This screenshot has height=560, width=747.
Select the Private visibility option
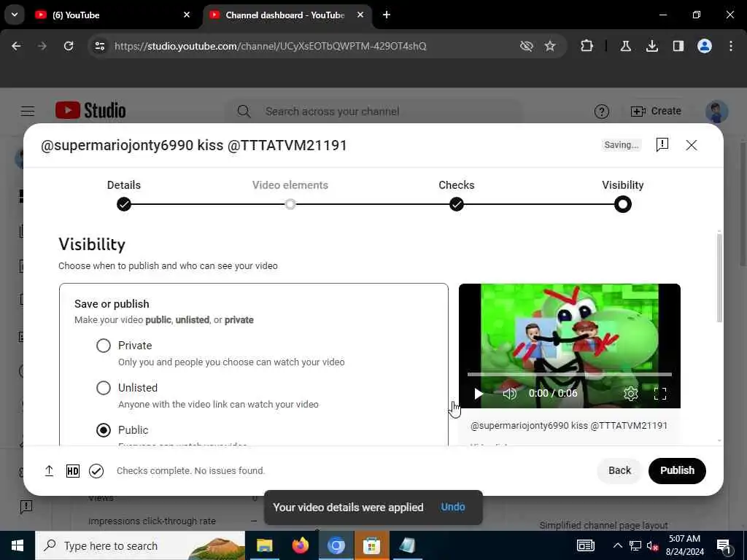pyautogui.click(x=104, y=345)
